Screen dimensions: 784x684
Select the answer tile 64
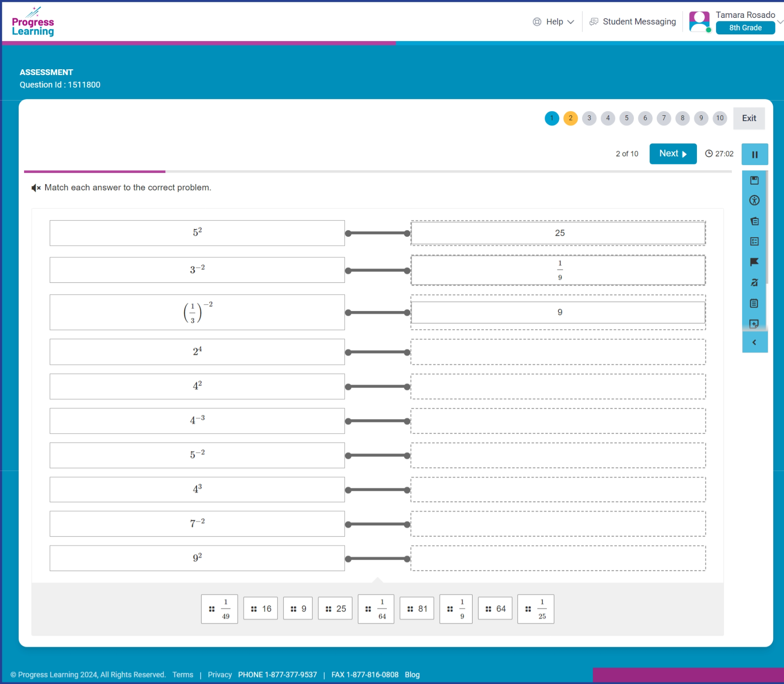tap(495, 608)
